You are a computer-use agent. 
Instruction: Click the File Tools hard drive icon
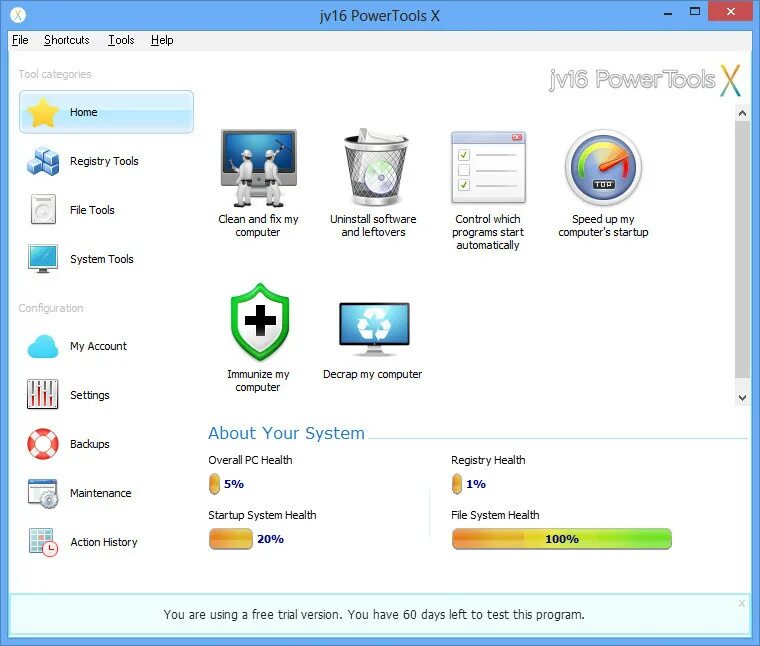tap(43, 209)
